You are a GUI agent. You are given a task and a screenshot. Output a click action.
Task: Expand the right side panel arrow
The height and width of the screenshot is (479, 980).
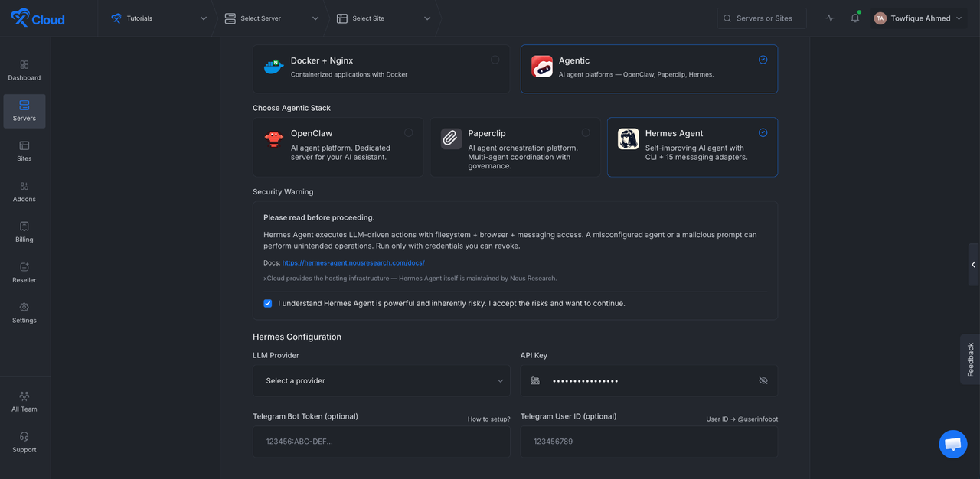coord(974,265)
